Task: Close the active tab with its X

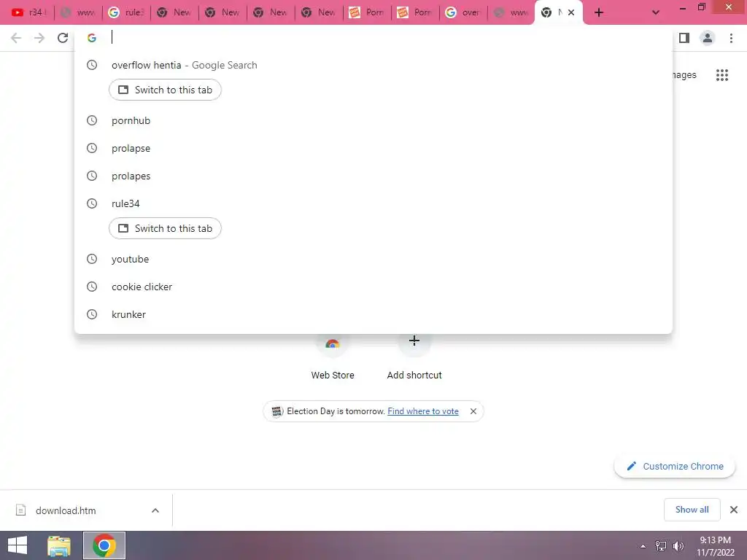Action: (x=571, y=13)
